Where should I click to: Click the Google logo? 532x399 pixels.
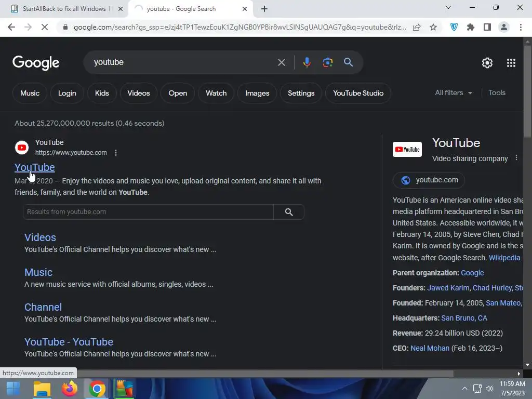pos(36,63)
